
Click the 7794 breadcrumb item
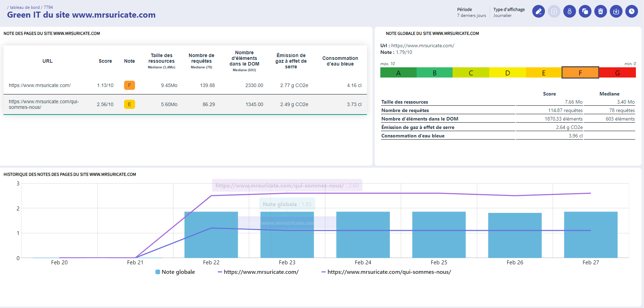[x=48, y=7]
